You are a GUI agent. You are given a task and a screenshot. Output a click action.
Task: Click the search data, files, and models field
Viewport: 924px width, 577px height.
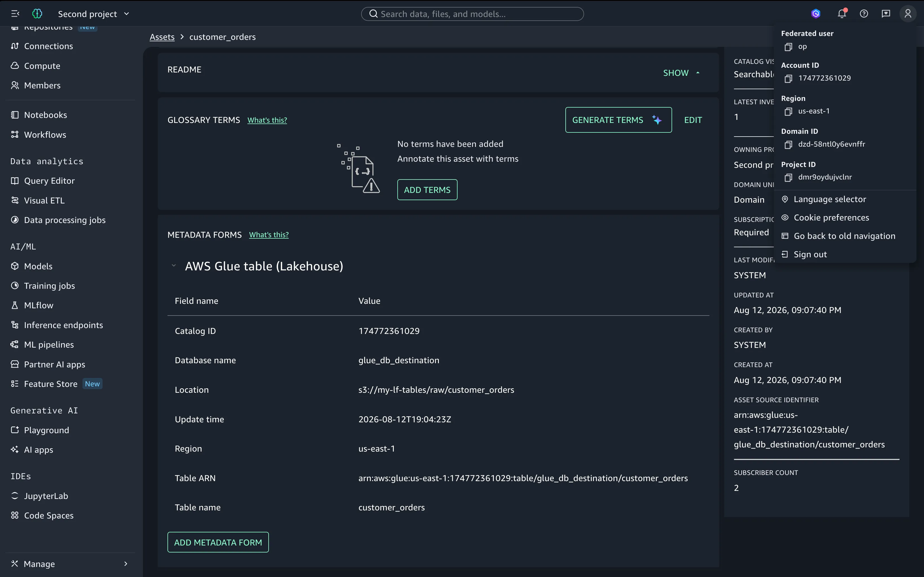(x=472, y=14)
